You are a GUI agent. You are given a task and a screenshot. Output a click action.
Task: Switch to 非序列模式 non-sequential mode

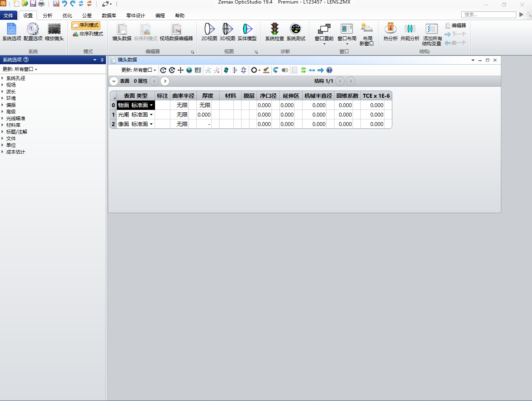click(x=88, y=34)
